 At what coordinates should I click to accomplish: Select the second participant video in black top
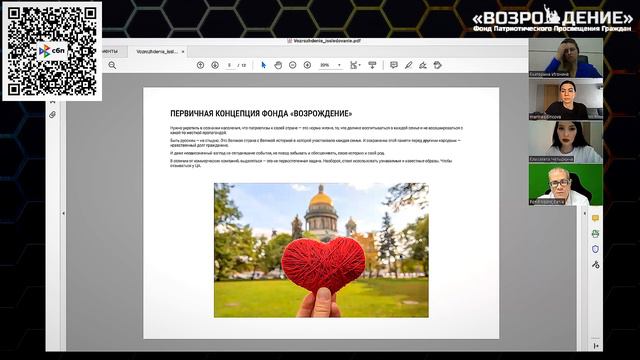(x=566, y=99)
